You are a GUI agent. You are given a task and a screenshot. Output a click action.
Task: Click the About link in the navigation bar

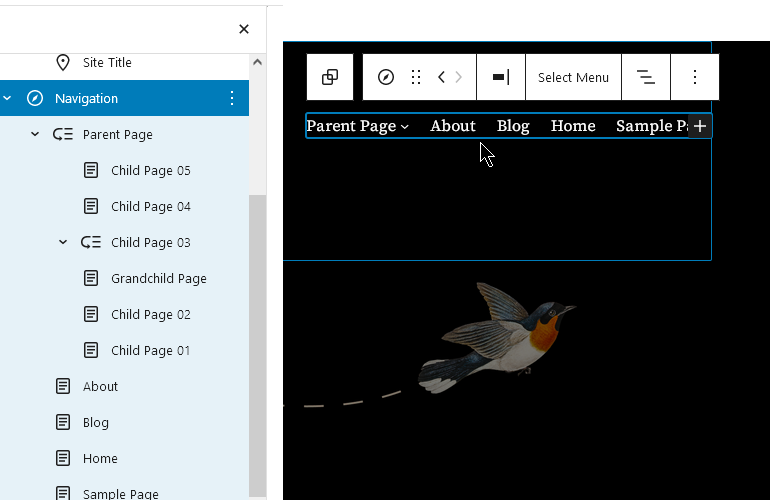coord(452,126)
